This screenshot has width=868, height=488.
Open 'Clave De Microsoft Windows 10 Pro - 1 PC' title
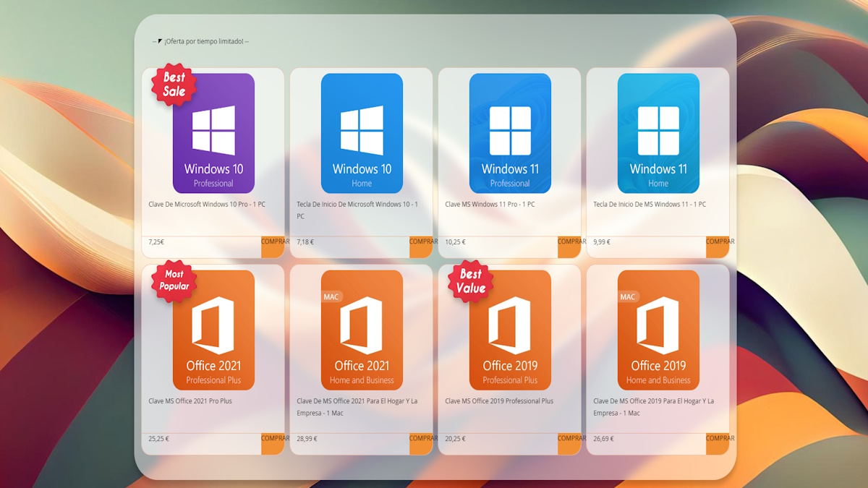(x=207, y=205)
